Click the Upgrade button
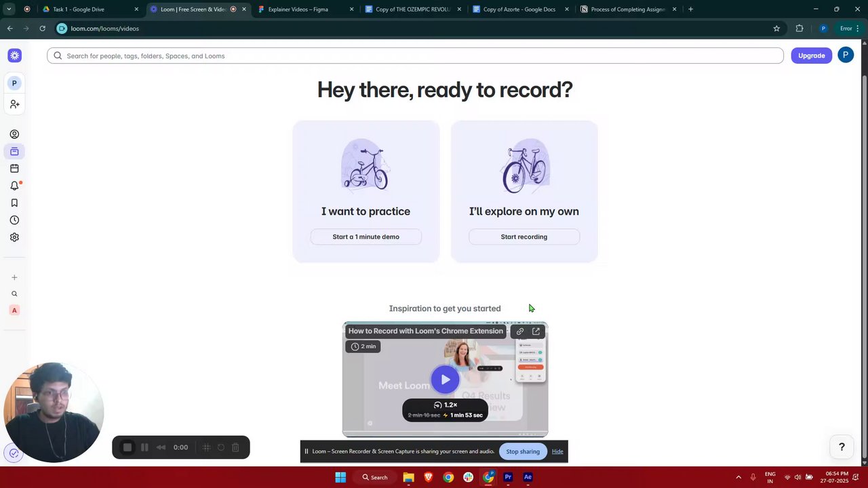The height and width of the screenshot is (488, 868). pos(811,56)
